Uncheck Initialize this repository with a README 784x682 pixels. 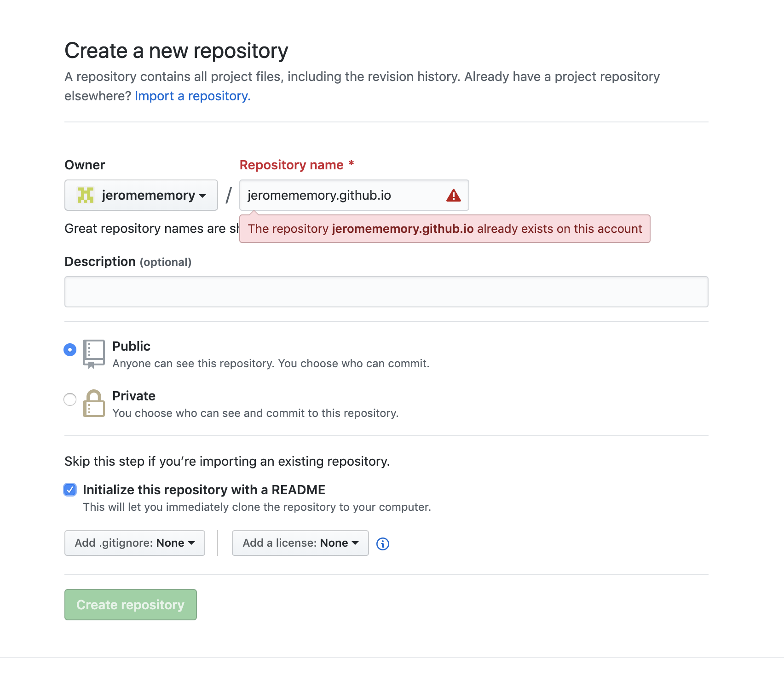coord(70,490)
